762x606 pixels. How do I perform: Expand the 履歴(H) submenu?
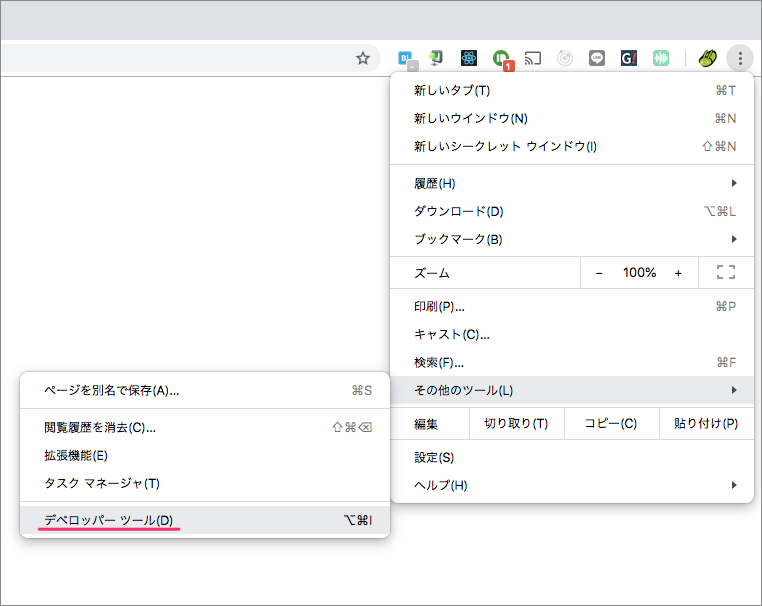[572, 183]
